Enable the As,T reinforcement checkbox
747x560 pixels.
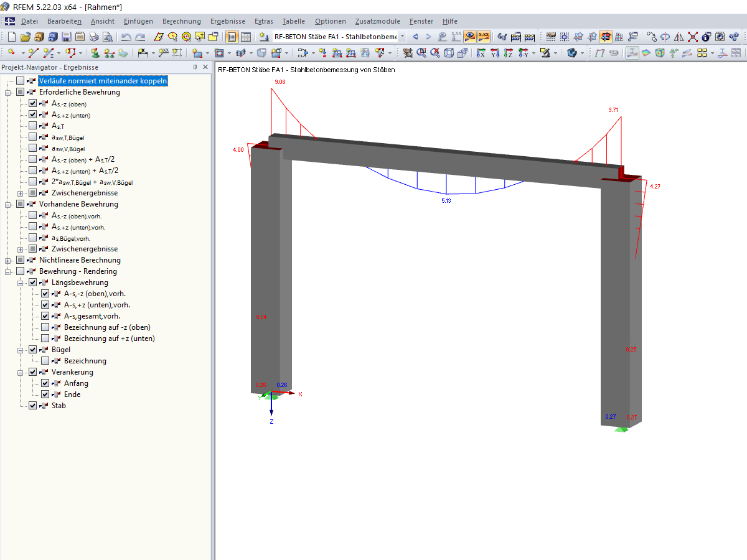(32, 126)
